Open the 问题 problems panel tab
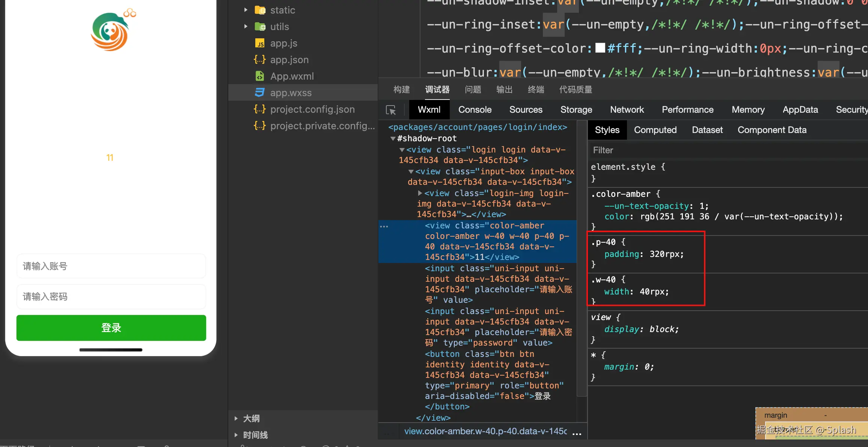 pyautogui.click(x=473, y=90)
